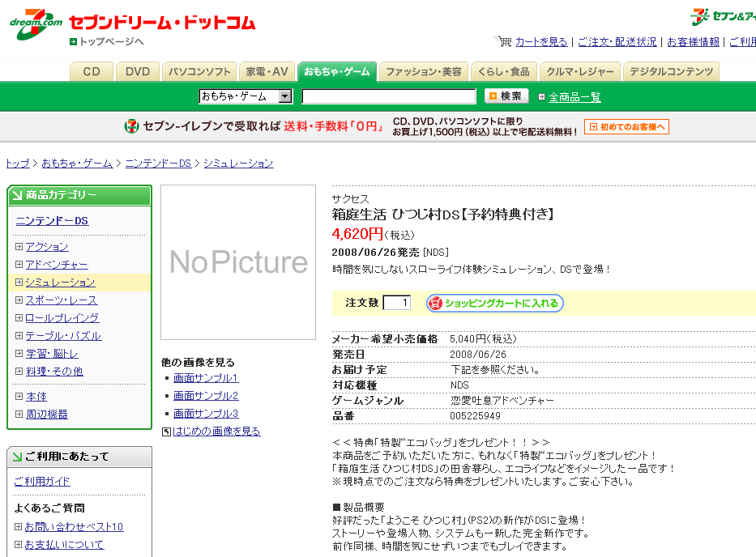Open the シミュレーション sidebar category

(x=60, y=283)
